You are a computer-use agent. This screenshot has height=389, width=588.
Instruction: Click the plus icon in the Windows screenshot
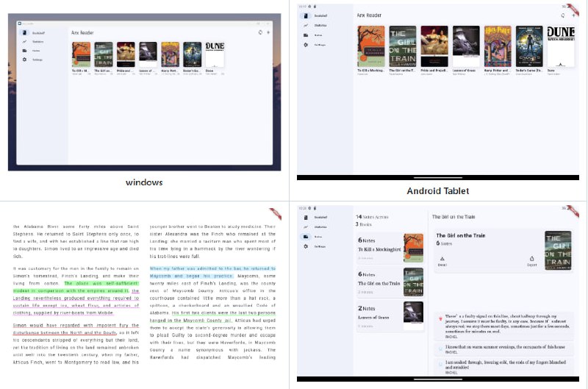[x=268, y=32]
